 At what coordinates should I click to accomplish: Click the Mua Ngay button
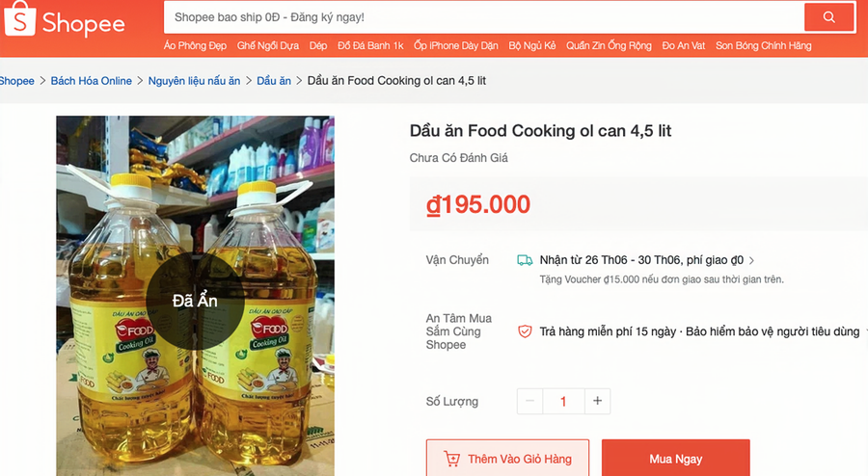point(675,459)
